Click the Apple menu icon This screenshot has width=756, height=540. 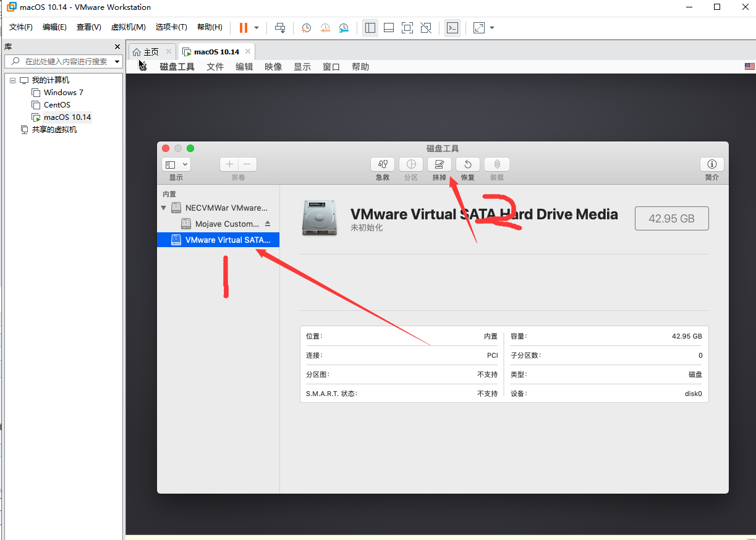point(143,67)
